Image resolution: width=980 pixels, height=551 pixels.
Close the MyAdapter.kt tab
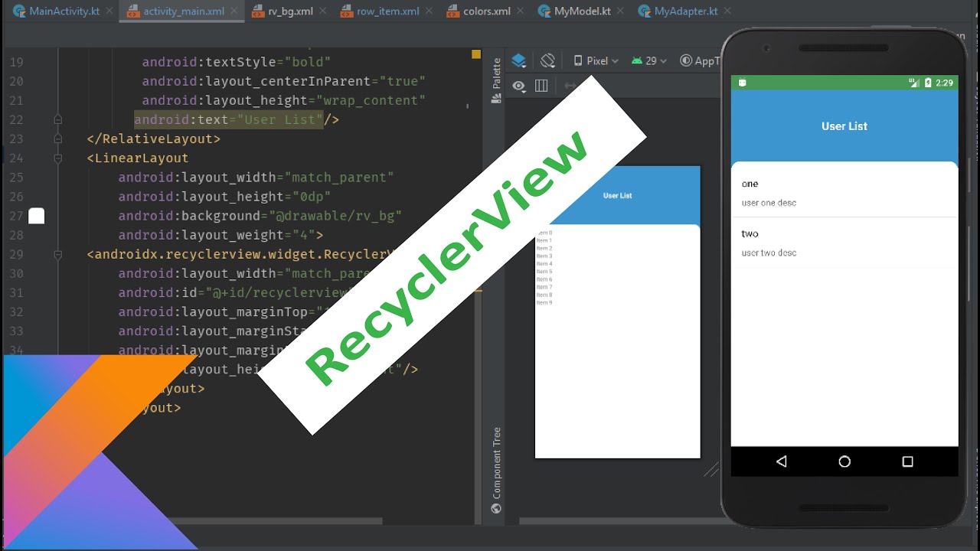727,11
